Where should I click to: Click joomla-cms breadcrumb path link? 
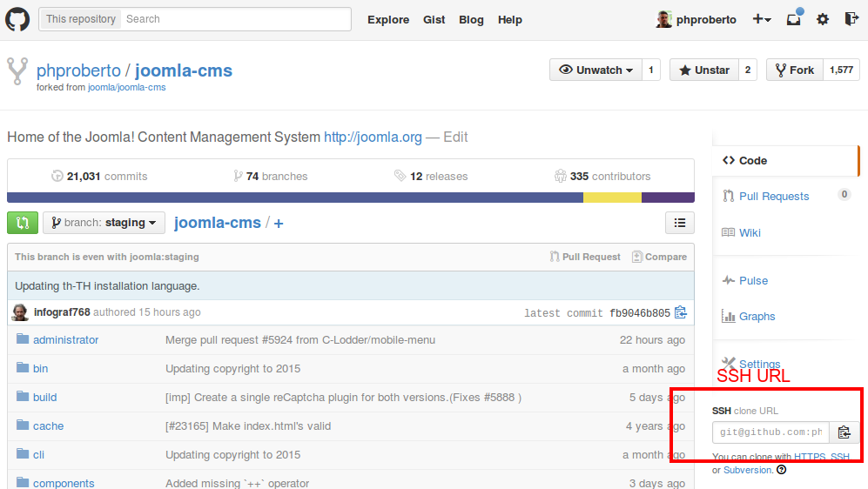(218, 223)
